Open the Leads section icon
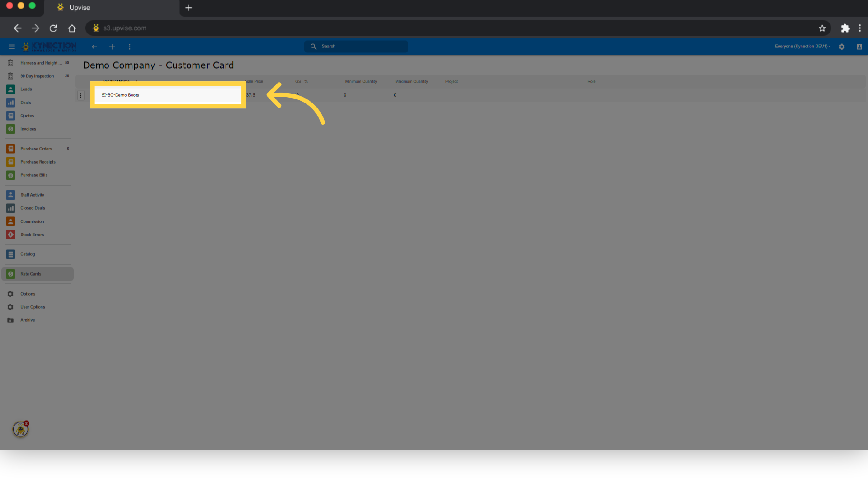Screen dimensions: 868x488 point(11,89)
